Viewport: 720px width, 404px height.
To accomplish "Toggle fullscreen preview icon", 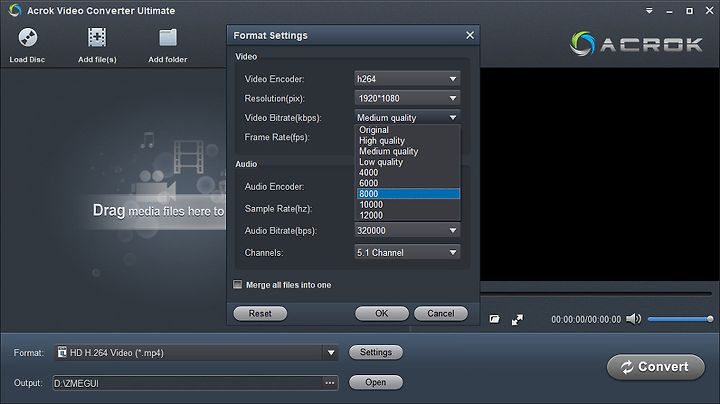I will tap(518, 320).
